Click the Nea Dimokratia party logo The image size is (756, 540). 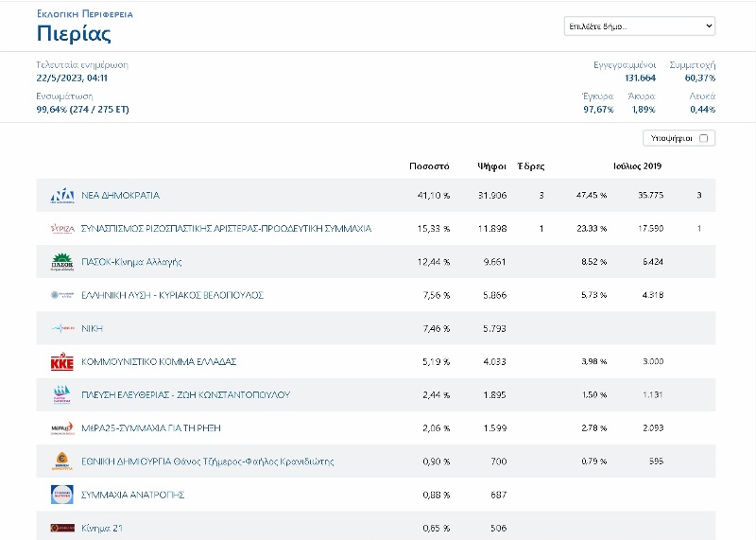click(x=62, y=196)
